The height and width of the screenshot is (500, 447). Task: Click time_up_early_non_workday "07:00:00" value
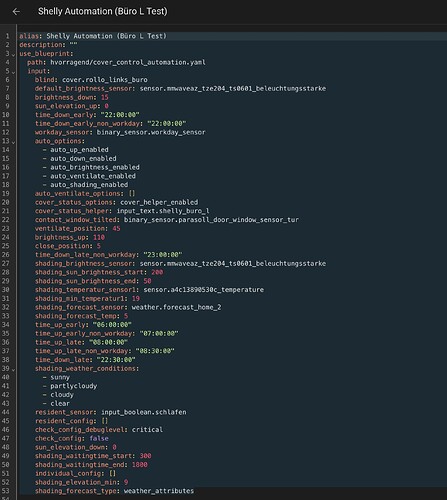coord(159,333)
